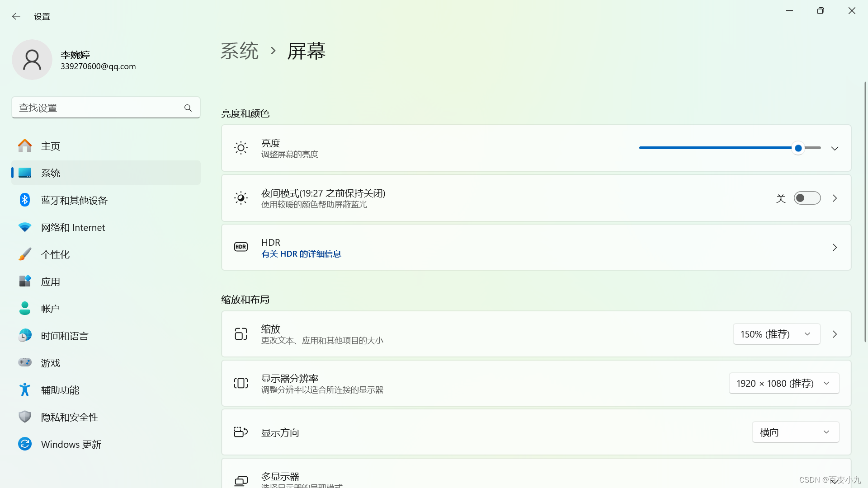Click the night mode moon icon
Image resolution: width=868 pixels, height=488 pixels.
(241, 197)
